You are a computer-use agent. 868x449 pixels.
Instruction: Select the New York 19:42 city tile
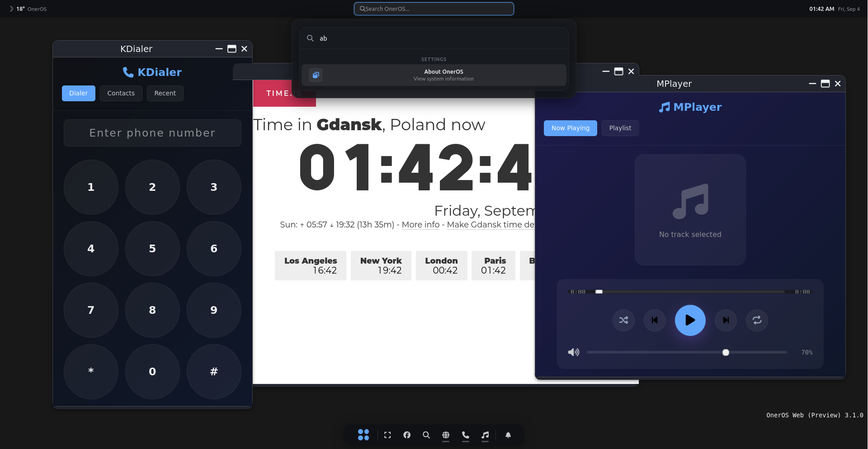click(x=381, y=266)
